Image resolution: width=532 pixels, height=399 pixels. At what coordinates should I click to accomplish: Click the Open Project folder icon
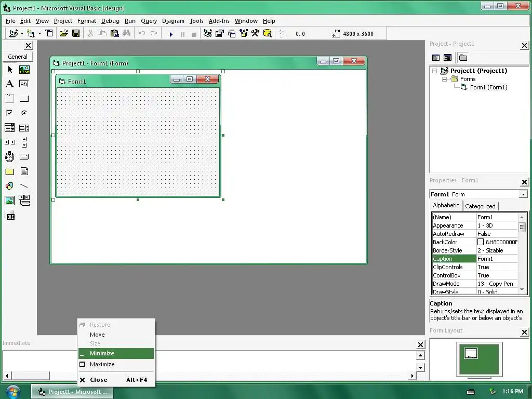click(63, 33)
